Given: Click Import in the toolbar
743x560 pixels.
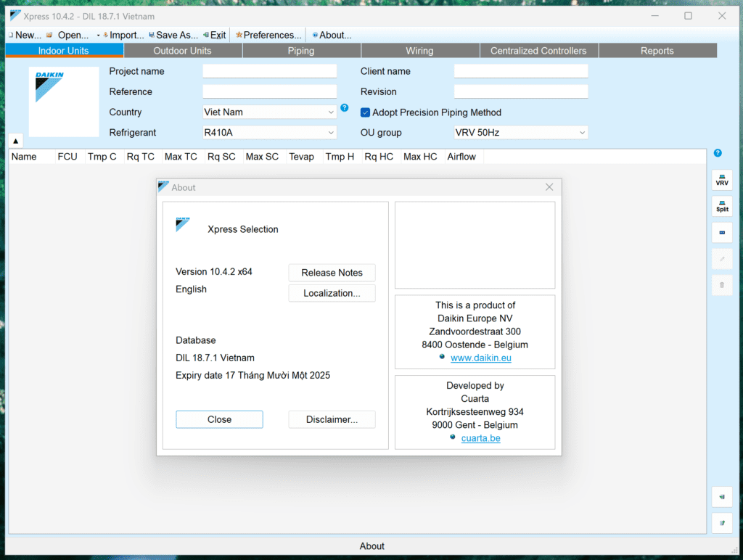Looking at the screenshot, I should tap(123, 35).
